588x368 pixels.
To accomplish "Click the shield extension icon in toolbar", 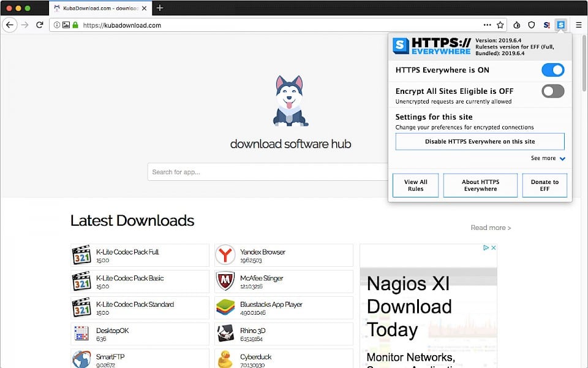I will pyautogui.click(x=532, y=25).
